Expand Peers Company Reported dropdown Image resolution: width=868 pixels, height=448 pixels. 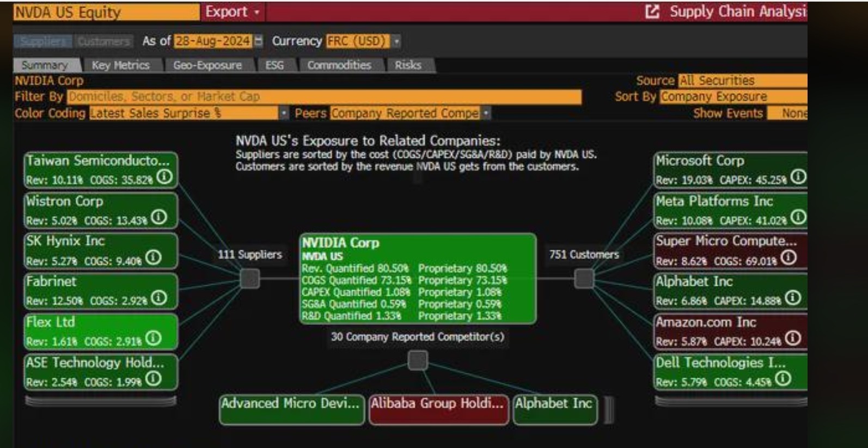pos(411,113)
